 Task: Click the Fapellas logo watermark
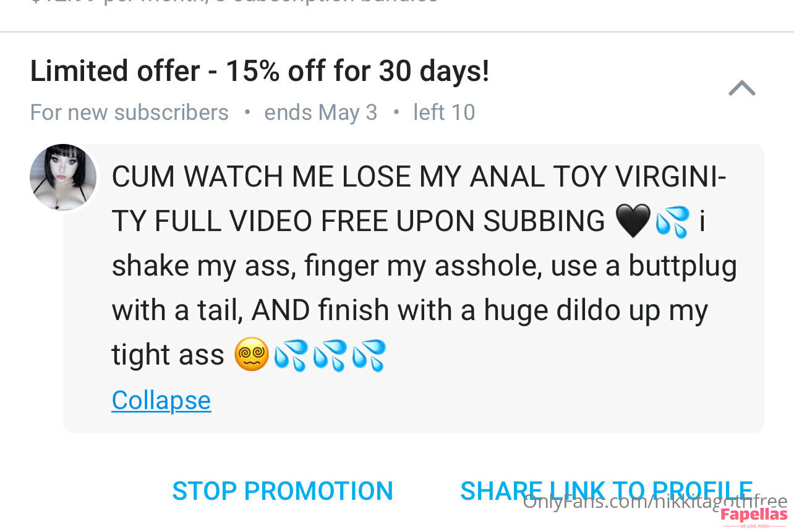(x=754, y=515)
